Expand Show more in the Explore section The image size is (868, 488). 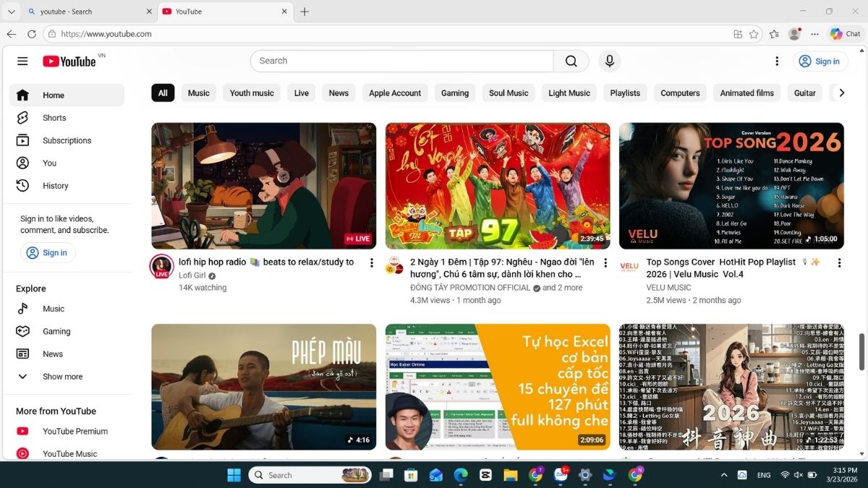point(62,376)
